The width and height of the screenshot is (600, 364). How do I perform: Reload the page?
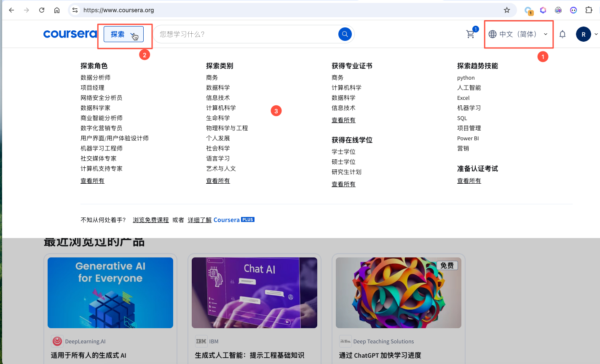41,10
